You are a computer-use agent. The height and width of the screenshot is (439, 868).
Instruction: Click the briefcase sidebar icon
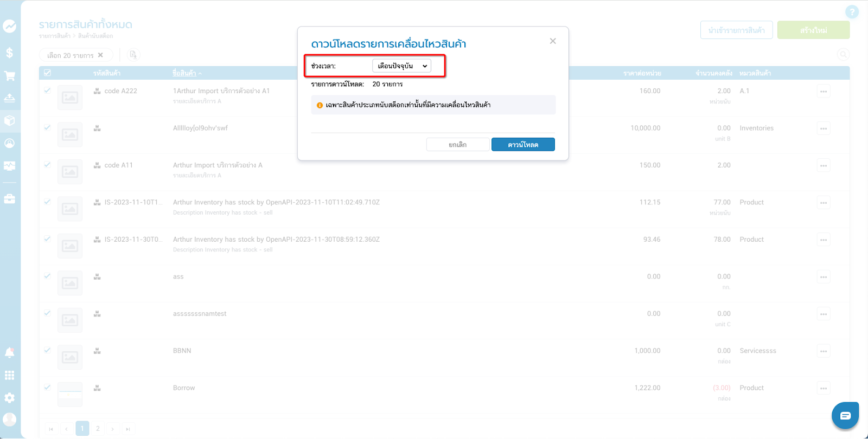point(10,199)
